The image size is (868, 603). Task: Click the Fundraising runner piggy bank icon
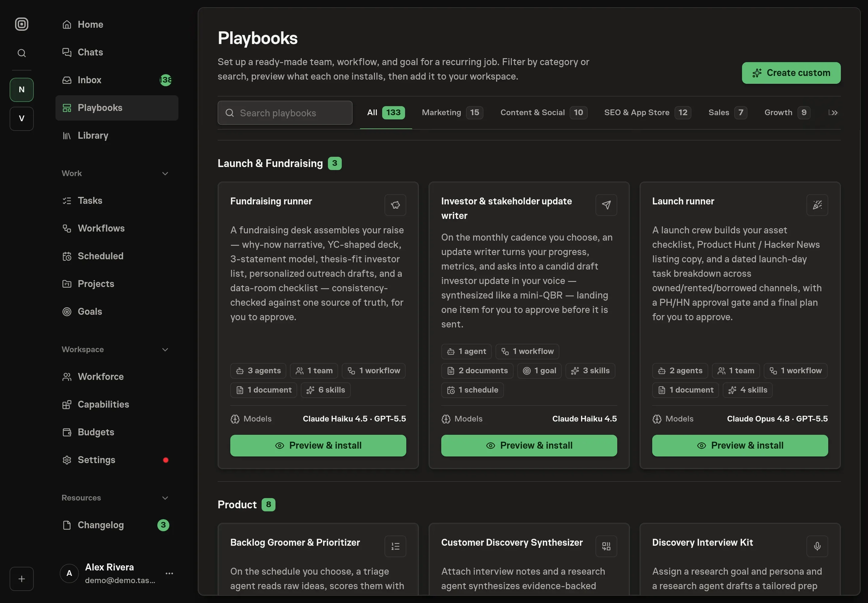coord(395,205)
